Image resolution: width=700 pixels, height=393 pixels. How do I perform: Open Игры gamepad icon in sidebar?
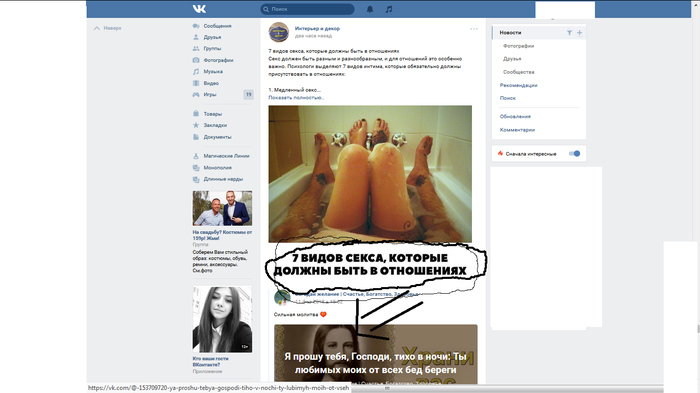coord(196,95)
